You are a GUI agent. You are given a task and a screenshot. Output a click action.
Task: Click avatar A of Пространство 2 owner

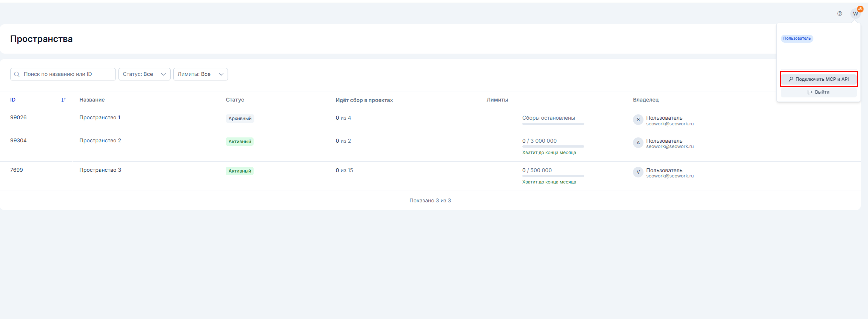coord(638,143)
